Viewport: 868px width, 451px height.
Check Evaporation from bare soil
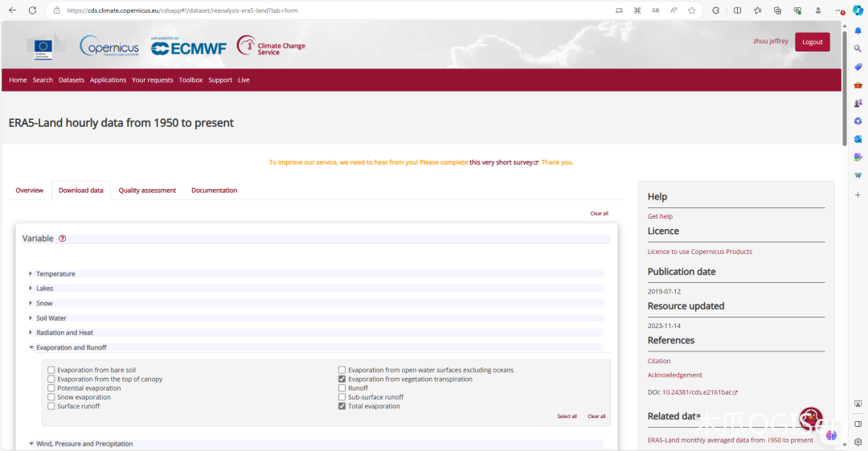pos(51,370)
